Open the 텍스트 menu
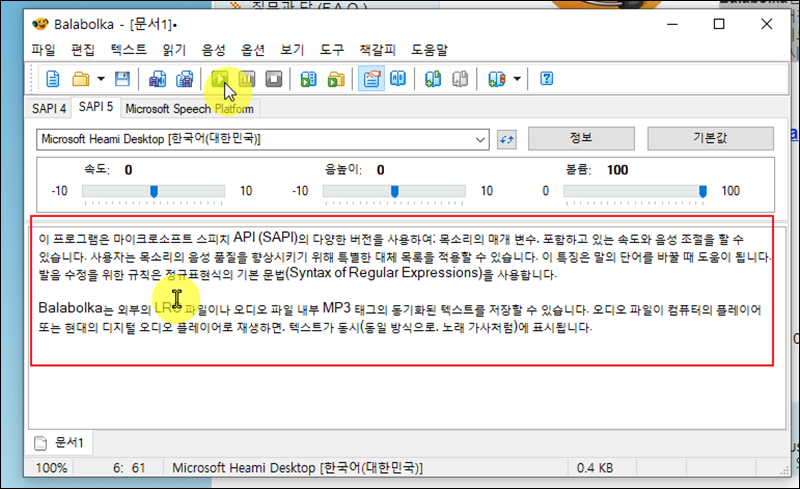Image resolution: width=800 pixels, height=489 pixels. tap(129, 50)
